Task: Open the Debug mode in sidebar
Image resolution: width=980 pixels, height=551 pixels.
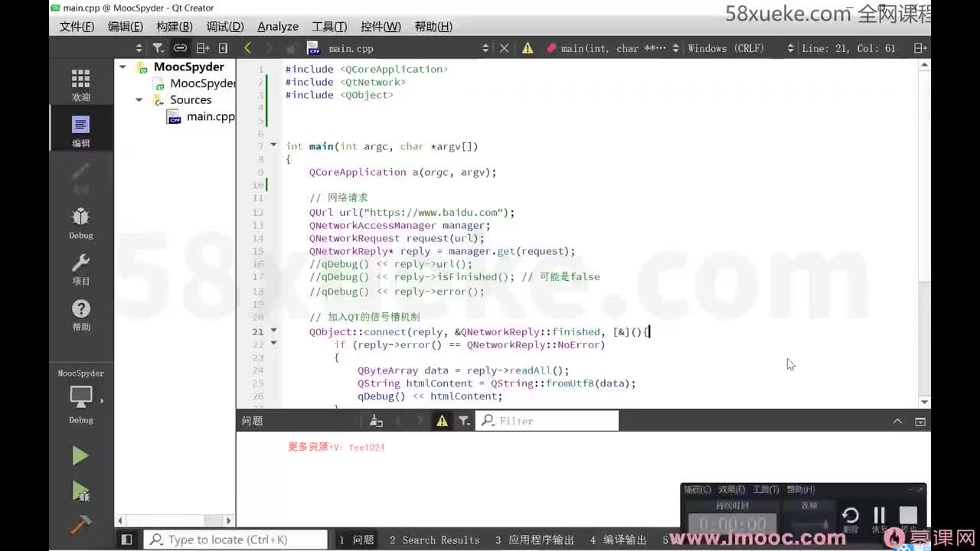Action: (x=80, y=223)
